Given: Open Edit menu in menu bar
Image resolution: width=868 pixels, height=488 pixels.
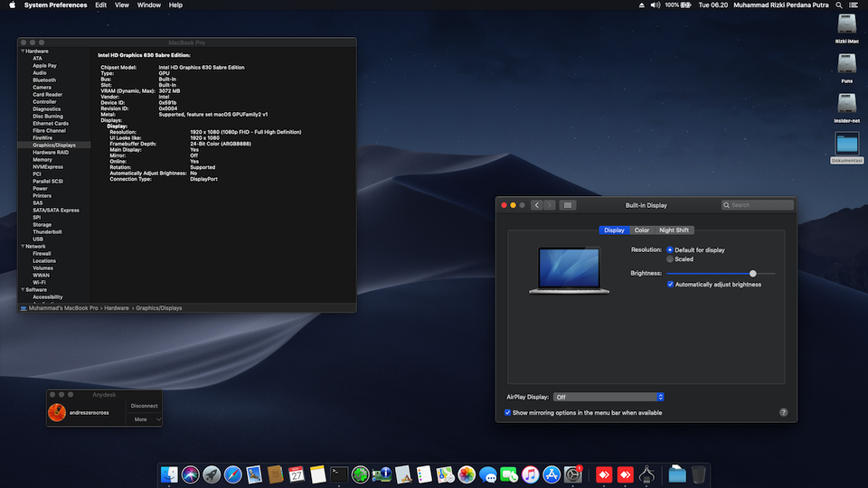Looking at the screenshot, I should pyautogui.click(x=100, y=5).
